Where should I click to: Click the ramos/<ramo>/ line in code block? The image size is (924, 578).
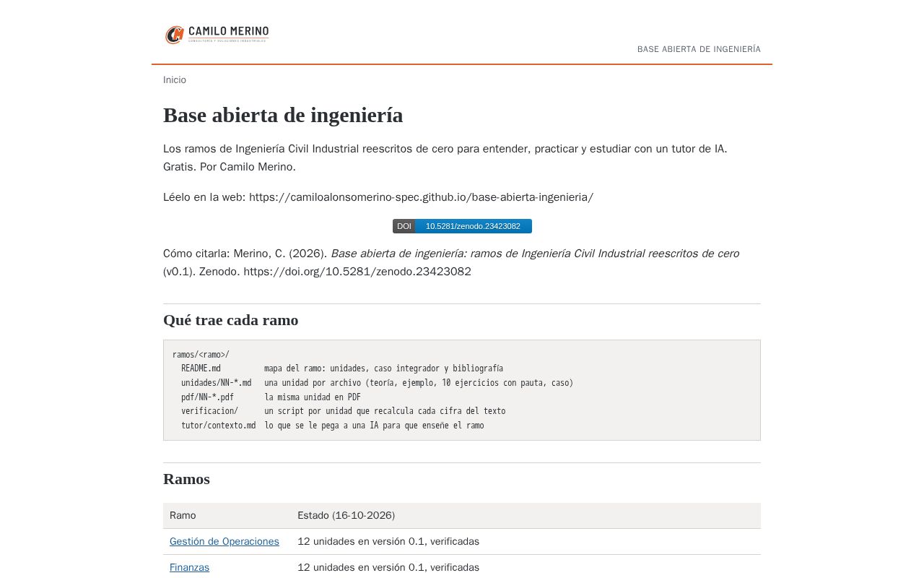point(201,355)
